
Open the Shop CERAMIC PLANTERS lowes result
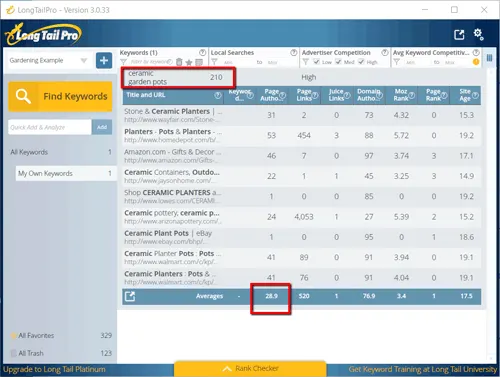click(x=172, y=196)
